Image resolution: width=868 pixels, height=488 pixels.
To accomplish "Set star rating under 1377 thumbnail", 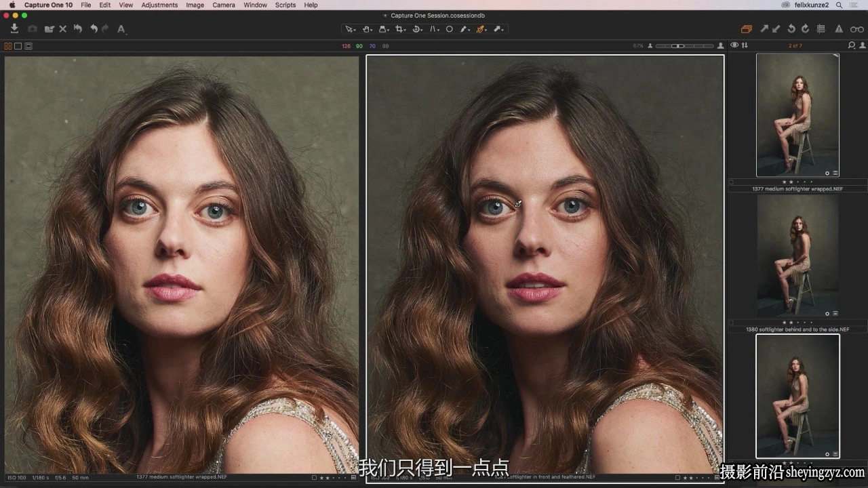I will point(797,182).
